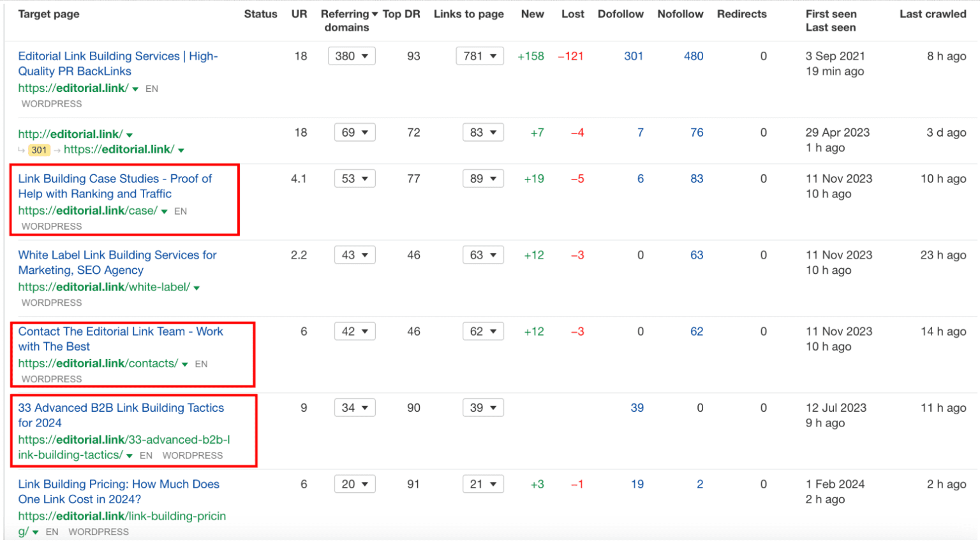Open 'Editorial Link Building Services' page title

coord(118,64)
